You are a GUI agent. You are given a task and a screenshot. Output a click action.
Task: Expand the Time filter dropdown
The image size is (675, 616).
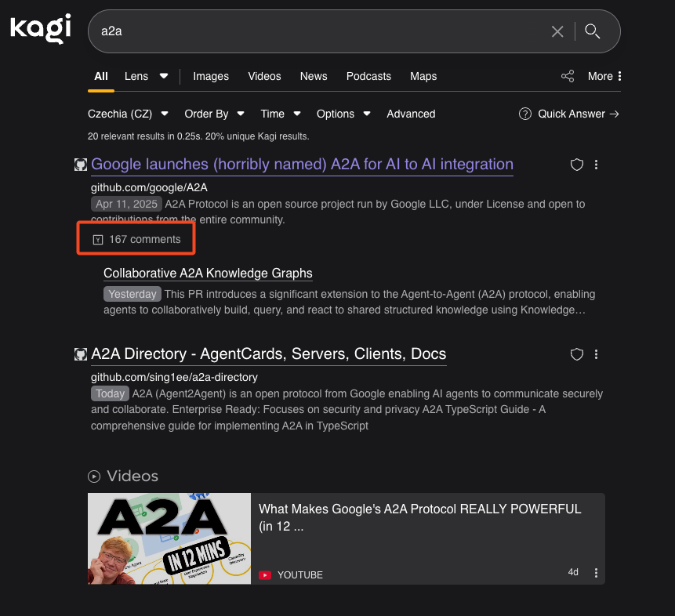tap(281, 114)
